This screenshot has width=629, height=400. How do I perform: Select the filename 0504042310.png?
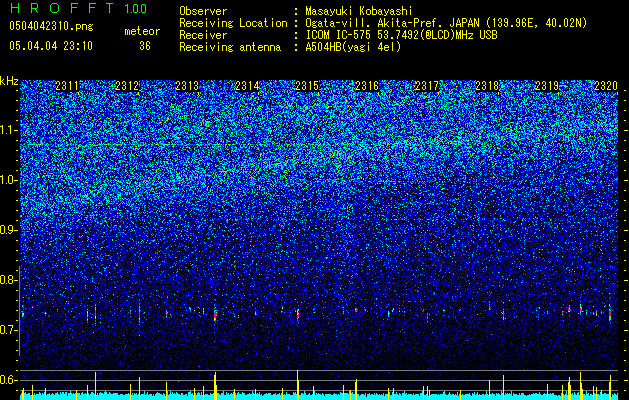[51, 26]
